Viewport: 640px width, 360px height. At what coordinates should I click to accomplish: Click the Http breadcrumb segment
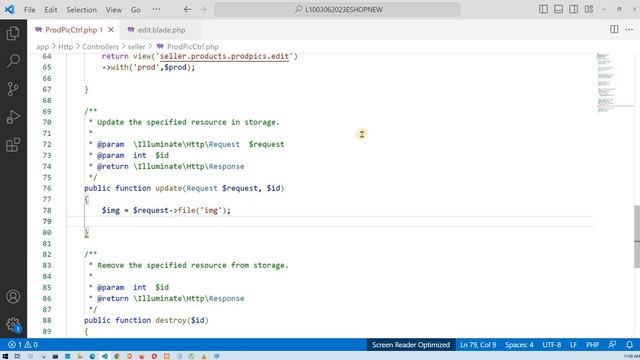click(65, 47)
